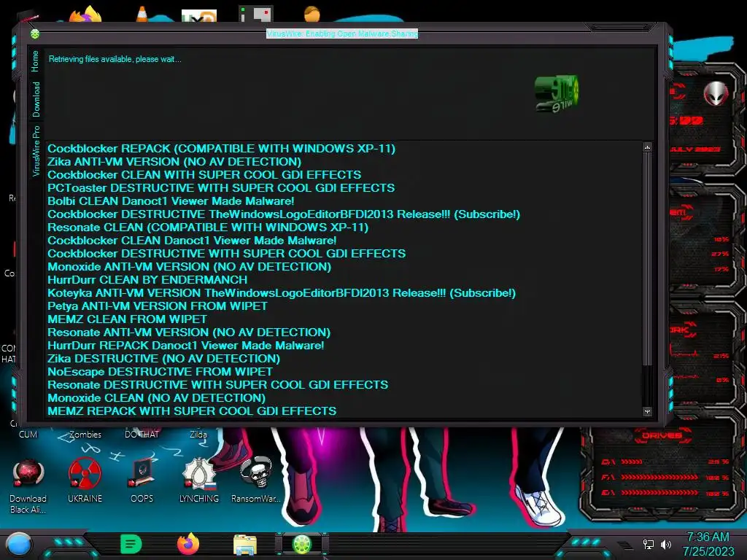The image size is (747, 560).
Task: Select 'Koteyka ANTI-VM VERSION TheWindowsLogoEditorBFDI2013' row
Action: 282,293
